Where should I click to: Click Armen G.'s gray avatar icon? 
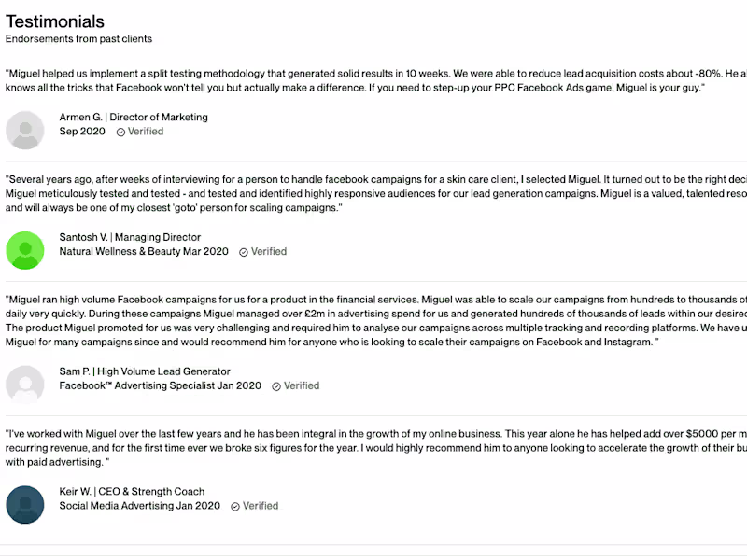(25, 130)
